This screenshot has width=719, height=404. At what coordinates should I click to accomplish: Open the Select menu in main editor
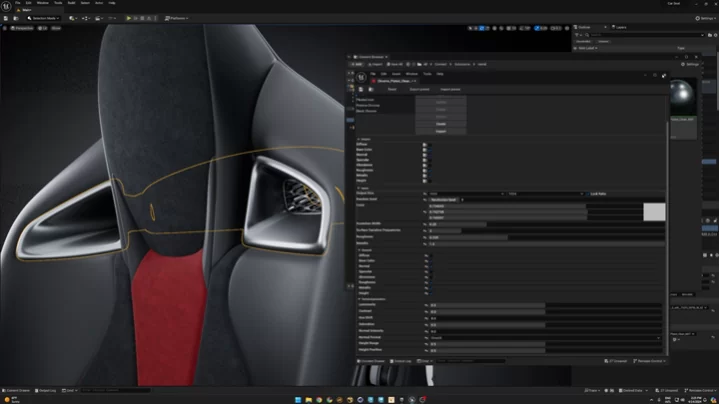click(x=85, y=3)
